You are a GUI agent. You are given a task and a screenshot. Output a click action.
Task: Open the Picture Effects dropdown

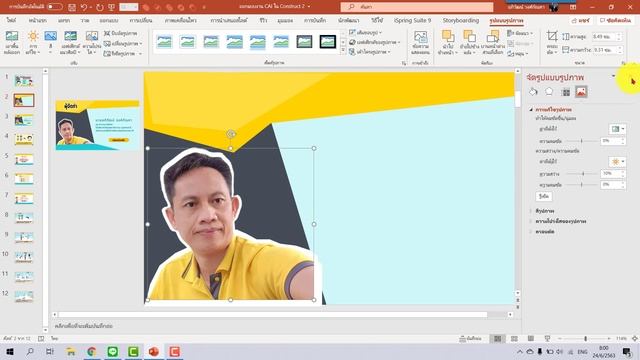(374, 42)
